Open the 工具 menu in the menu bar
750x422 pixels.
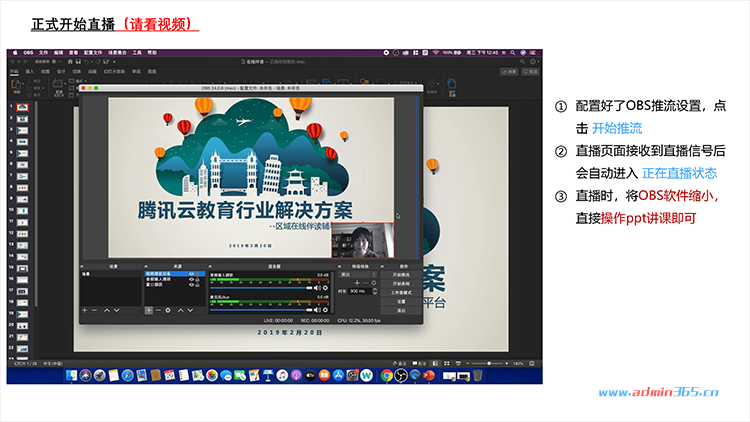tap(137, 53)
